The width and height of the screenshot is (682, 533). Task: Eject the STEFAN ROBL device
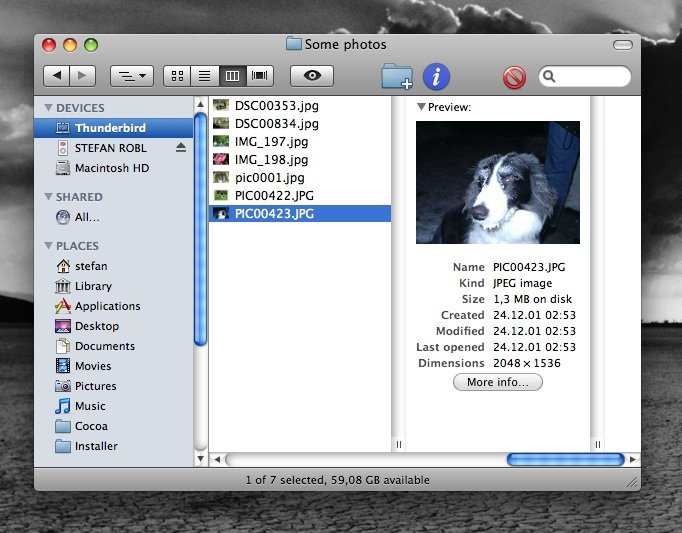coord(181,148)
